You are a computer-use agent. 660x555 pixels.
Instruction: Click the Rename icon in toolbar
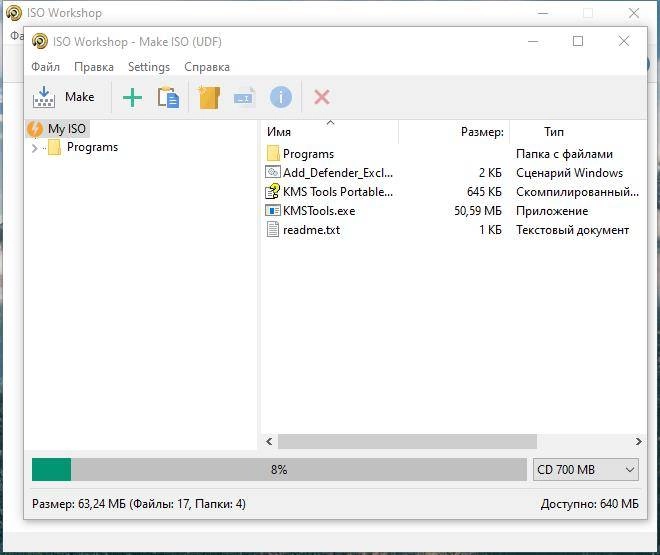tap(244, 98)
